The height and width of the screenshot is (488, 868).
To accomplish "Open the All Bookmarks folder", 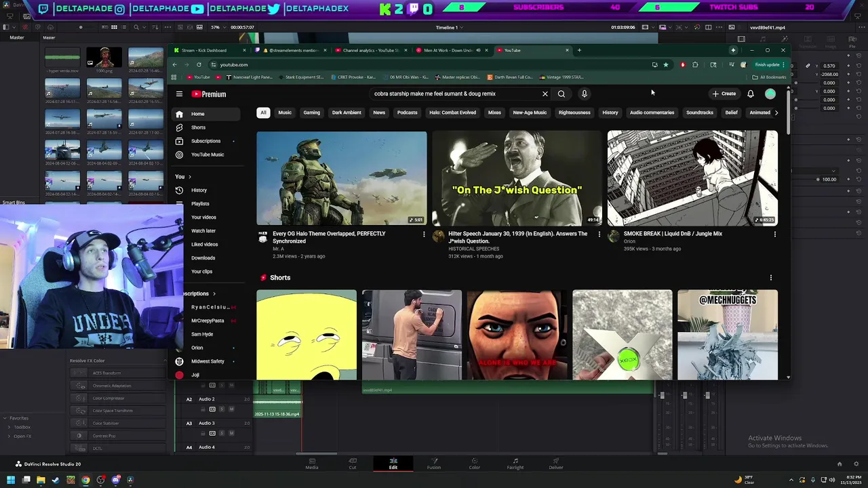I will (769, 77).
